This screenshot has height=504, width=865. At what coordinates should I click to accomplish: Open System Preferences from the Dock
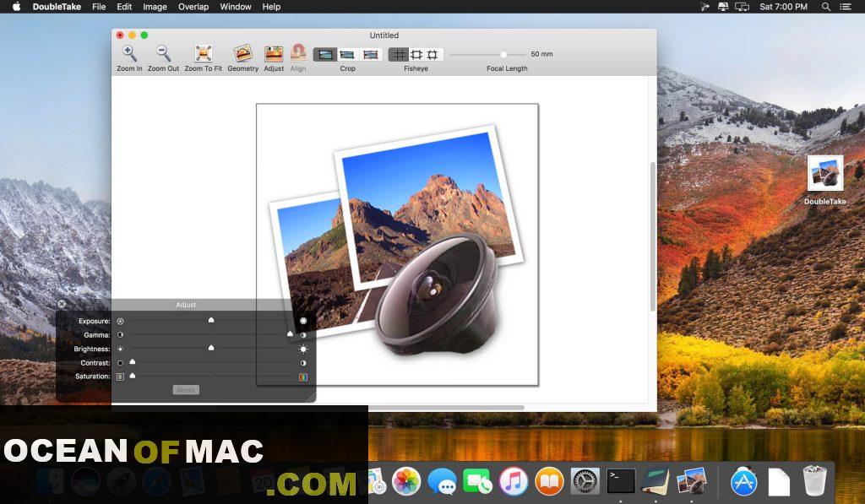click(585, 481)
